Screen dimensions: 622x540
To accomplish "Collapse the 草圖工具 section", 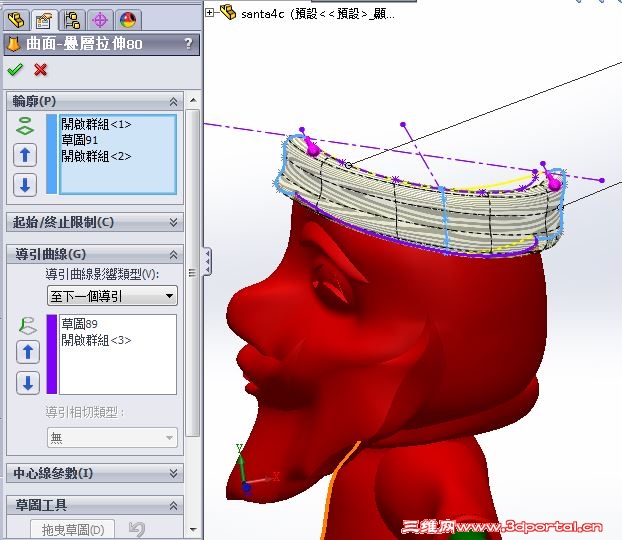I will point(173,505).
